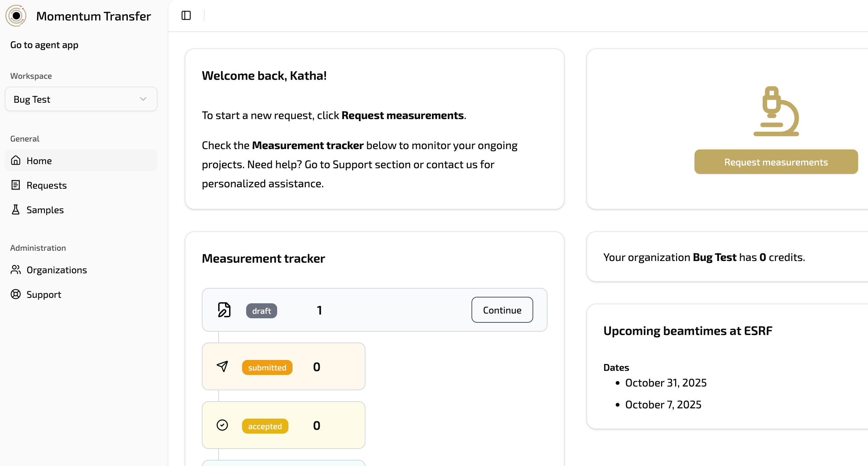The height and width of the screenshot is (466, 868).
Task: Click the orange submitted status badge
Action: pos(267,367)
